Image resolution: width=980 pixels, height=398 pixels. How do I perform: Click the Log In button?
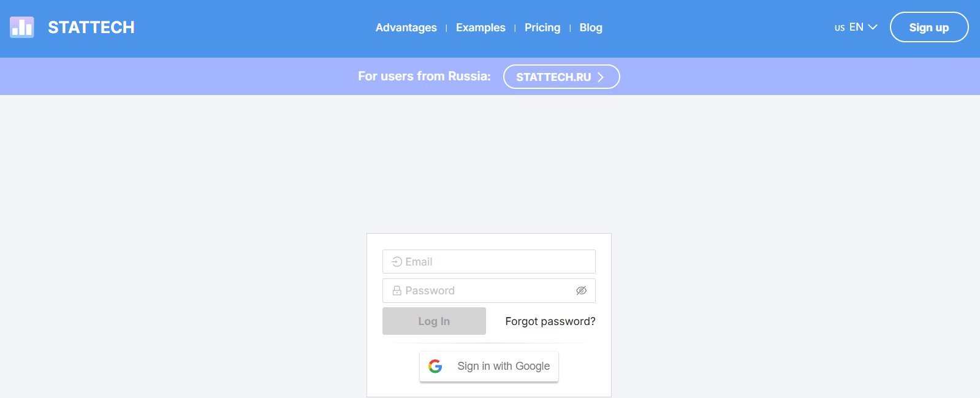pos(434,321)
